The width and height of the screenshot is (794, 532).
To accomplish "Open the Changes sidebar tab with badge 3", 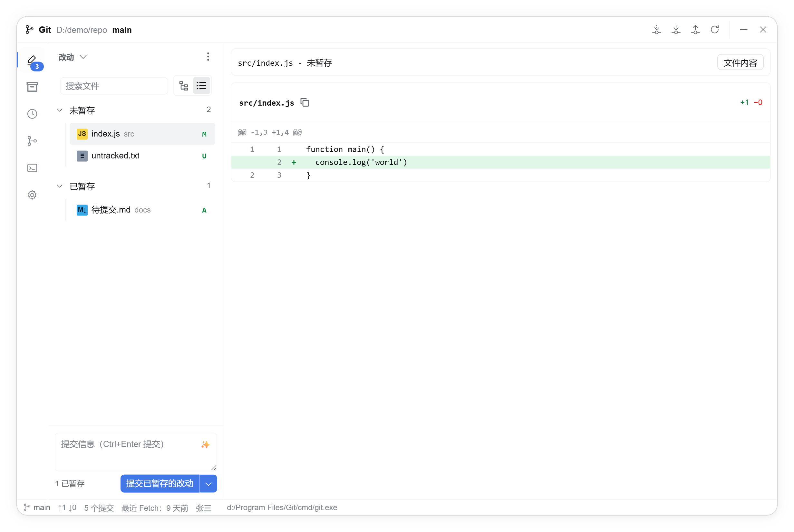I will click(x=32, y=61).
